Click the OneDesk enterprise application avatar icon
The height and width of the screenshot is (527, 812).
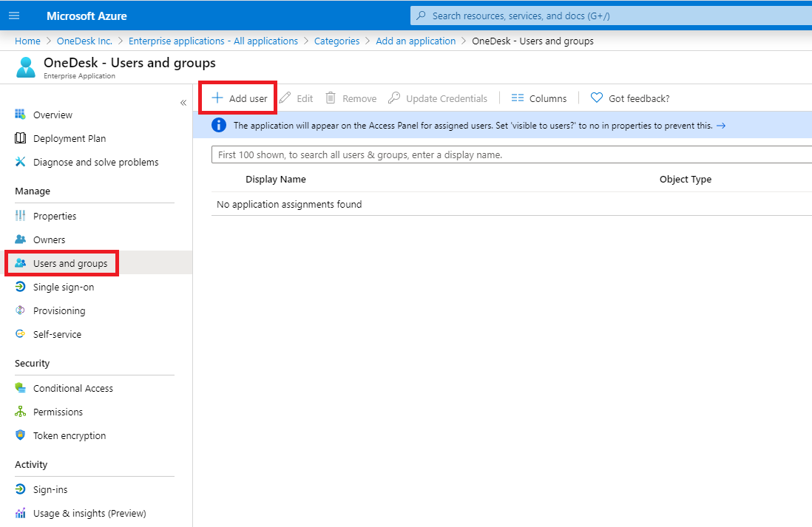[x=25, y=67]
